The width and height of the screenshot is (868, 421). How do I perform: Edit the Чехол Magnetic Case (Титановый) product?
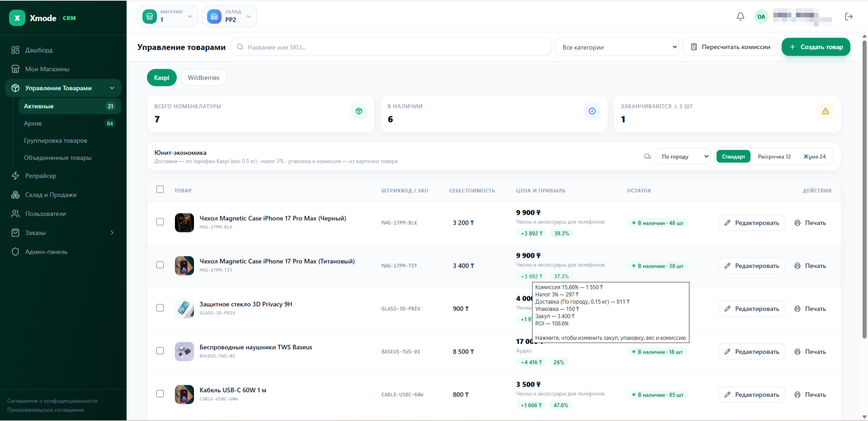pyautogui.click(x=752, y=266)
